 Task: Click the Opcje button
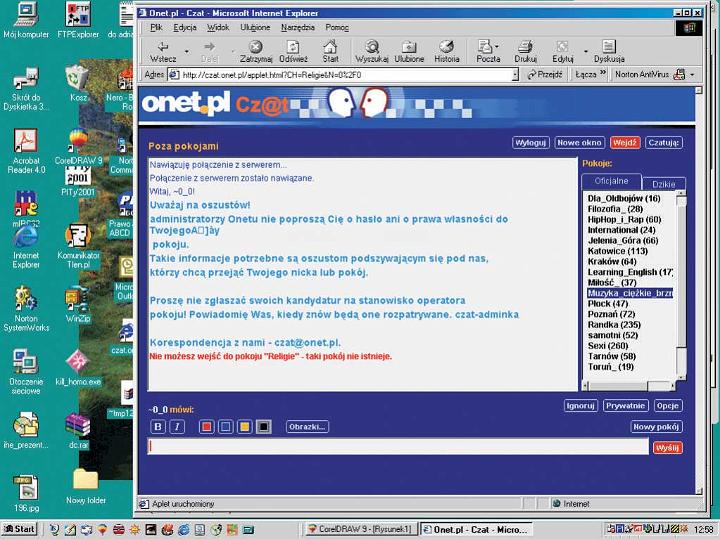pyautogui.click(x=668, y=406)
